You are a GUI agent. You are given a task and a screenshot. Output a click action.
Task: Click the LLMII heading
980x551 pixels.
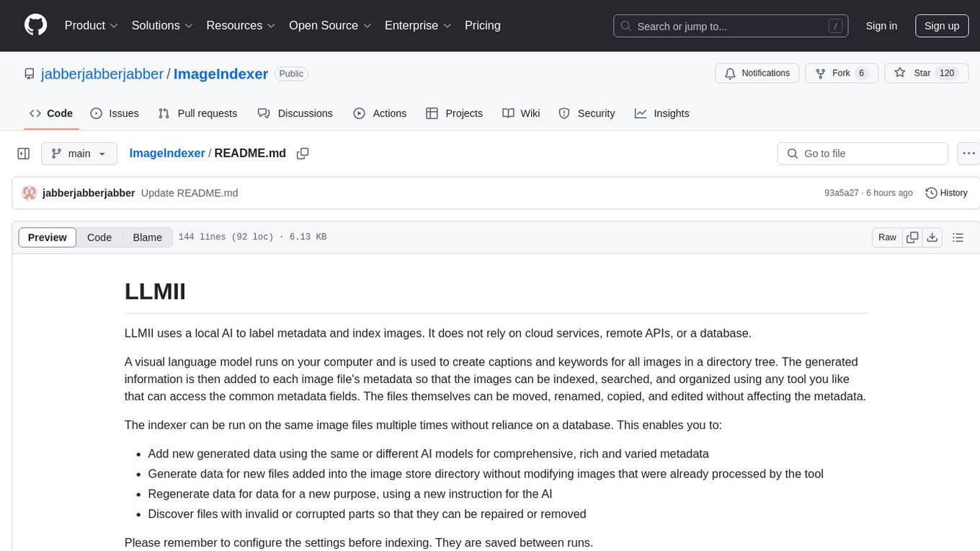155,291
